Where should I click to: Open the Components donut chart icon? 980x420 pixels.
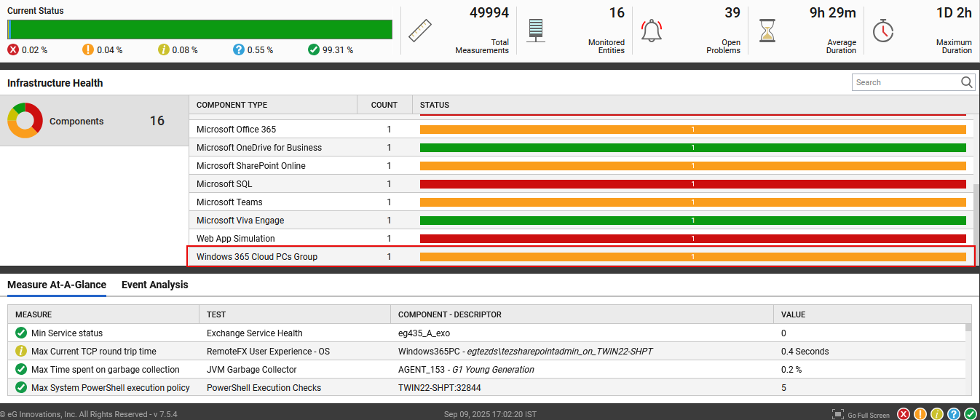click(24, 120)
